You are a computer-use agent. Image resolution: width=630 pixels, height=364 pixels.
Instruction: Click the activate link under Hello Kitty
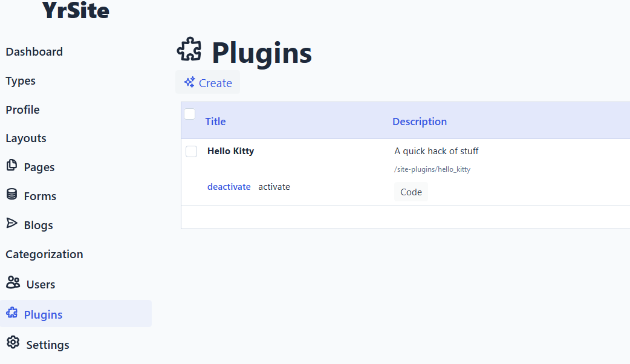point(274,187)
